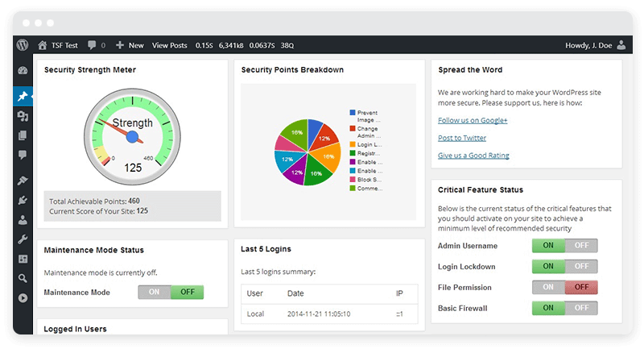Click the WordPress logo in admin bar
This screenshot has height=349, width=644.
[23, 45]
